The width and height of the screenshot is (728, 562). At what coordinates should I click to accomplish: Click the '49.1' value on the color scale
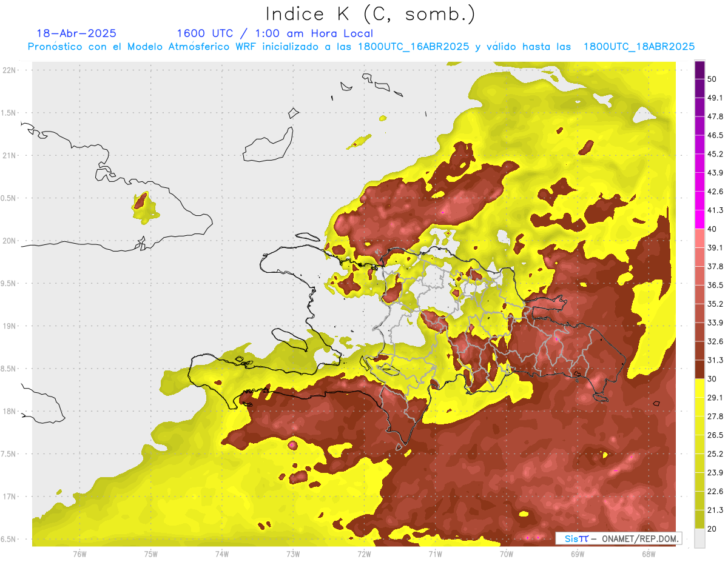715,98
